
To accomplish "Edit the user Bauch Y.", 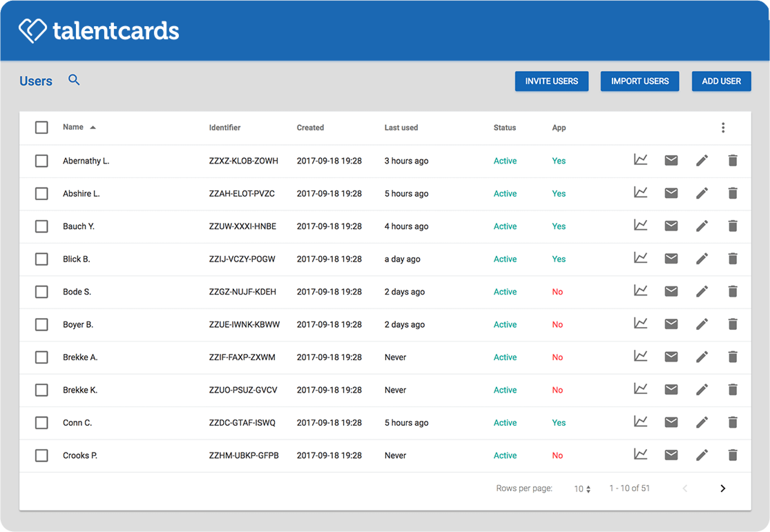I will coord(702,226).
